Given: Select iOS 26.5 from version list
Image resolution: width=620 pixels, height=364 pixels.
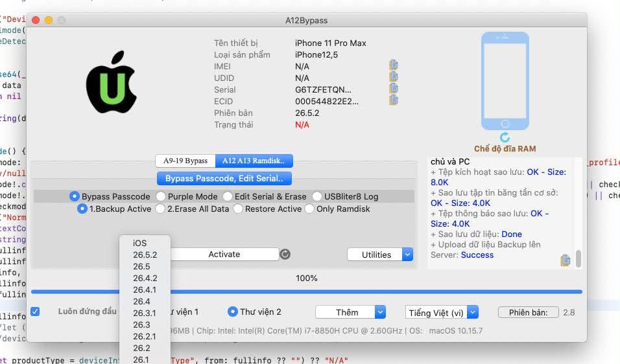Looking at the screenshot, I should coord(145,266).
